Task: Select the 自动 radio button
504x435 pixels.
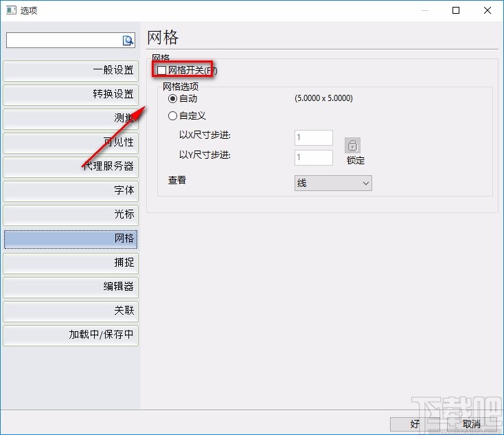Action: [x=173, y=99]
